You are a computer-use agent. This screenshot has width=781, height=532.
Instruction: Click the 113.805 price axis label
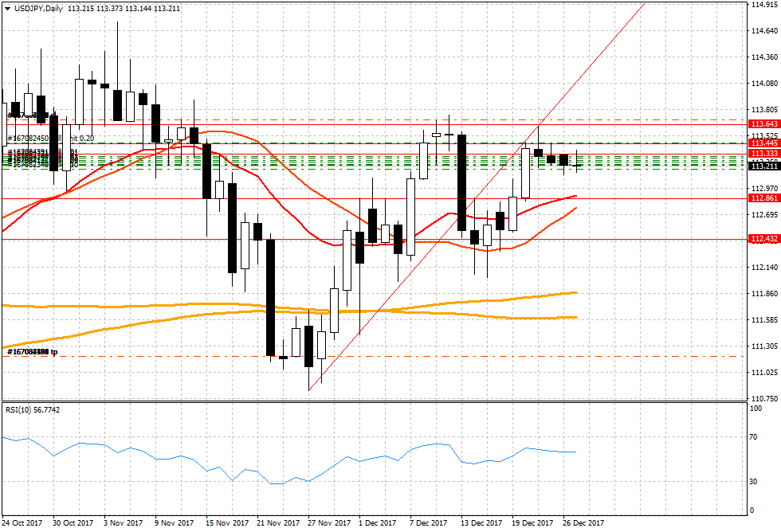[764, 109]
